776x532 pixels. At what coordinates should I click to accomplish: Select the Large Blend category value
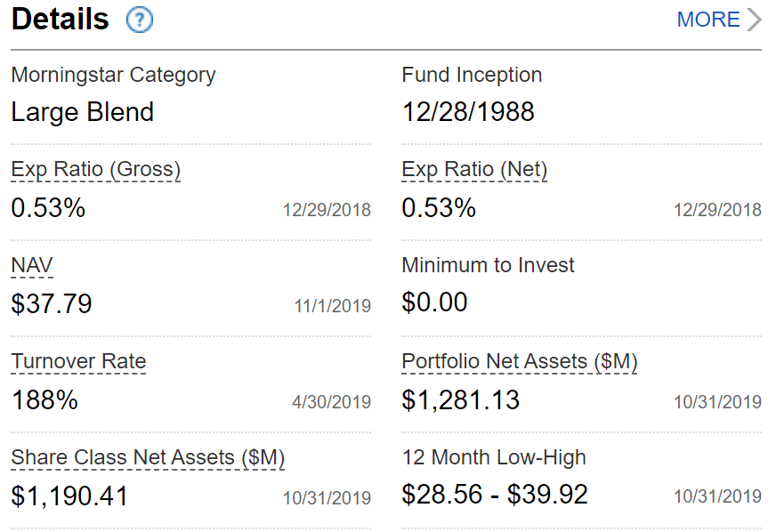click(x=82, y=112)
